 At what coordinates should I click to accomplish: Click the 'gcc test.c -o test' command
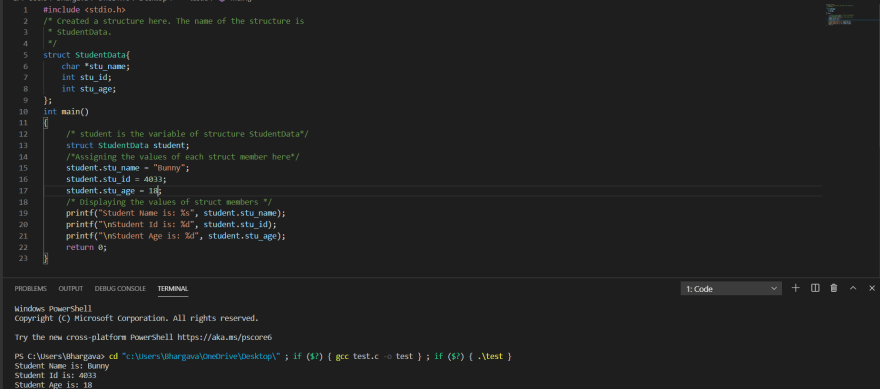[374, 356]
